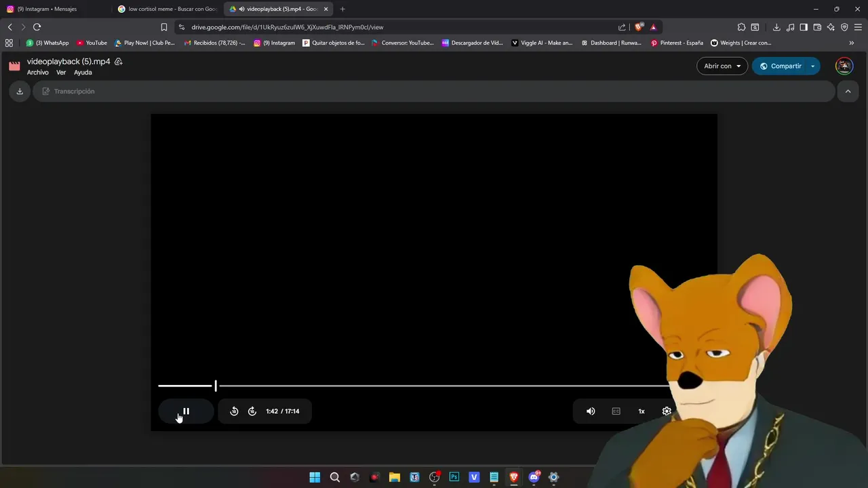Image resolution: width=868 pixels, height=488 pixels.
Task: Expand the Abrir con dropdown
Action: 722,66
